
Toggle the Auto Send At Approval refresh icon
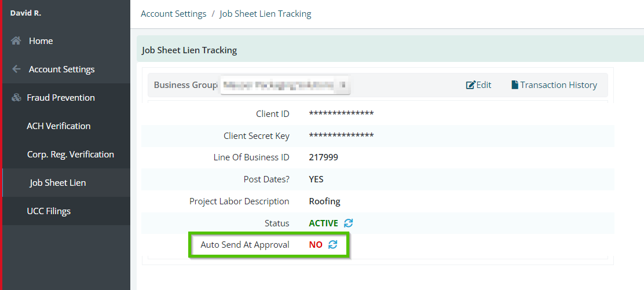tap(332, 244)
